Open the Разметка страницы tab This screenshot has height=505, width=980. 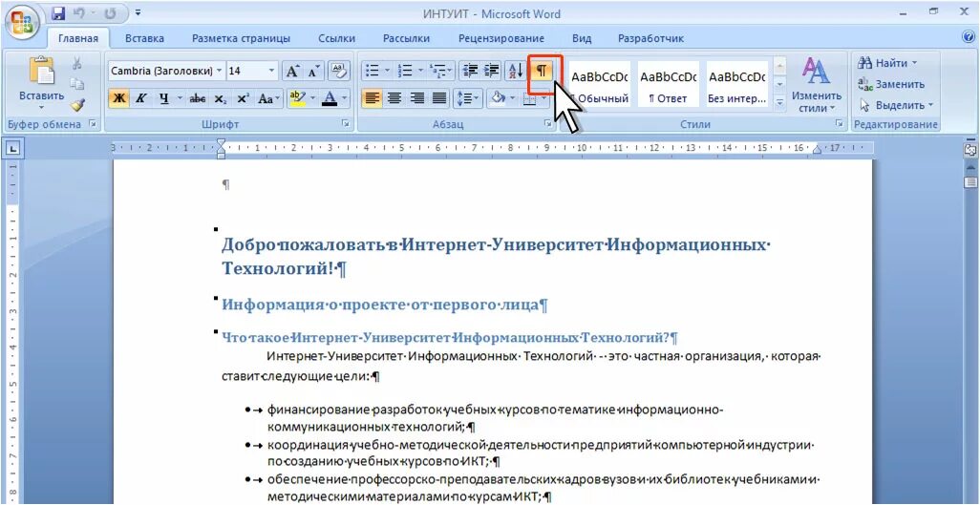pyautogui.click(x=242, y=39)
